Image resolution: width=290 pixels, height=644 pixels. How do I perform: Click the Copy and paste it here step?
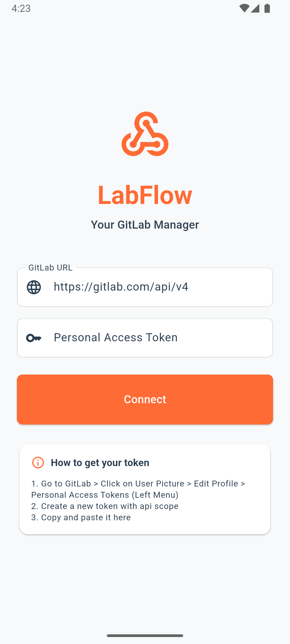click(x=81, y=517)
